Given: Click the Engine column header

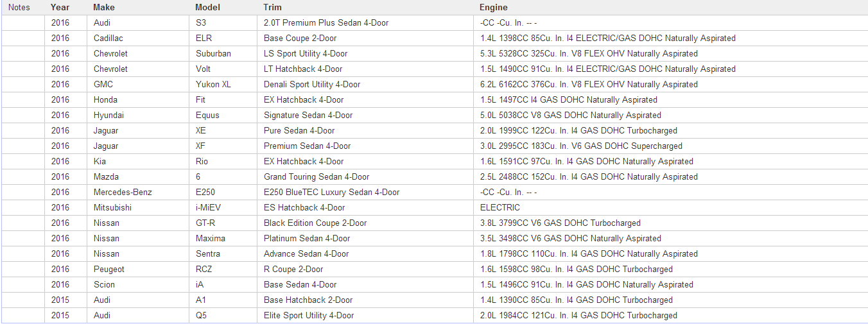Looking at the screenshot, I should point(493,8).
